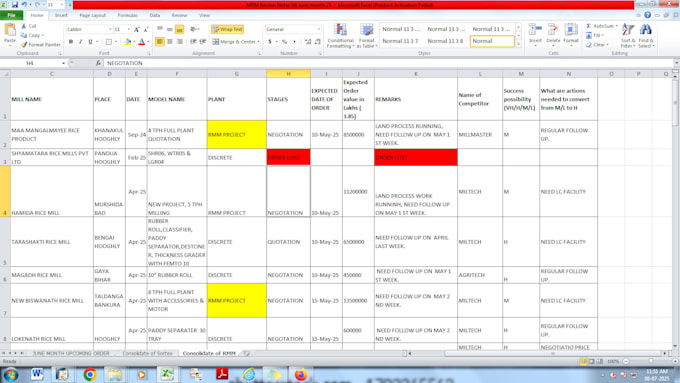Select the red ORDER LOST stages cell

tap(288, 157)
